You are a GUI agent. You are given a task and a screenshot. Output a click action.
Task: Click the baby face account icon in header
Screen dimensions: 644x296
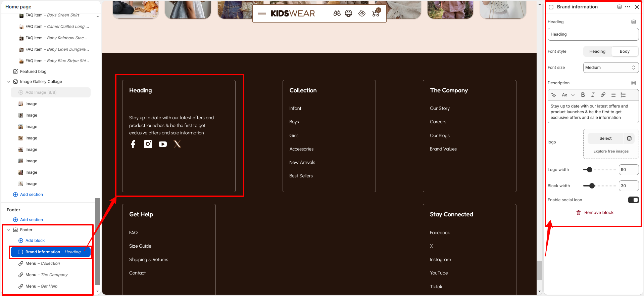click(x=362, y=13)
